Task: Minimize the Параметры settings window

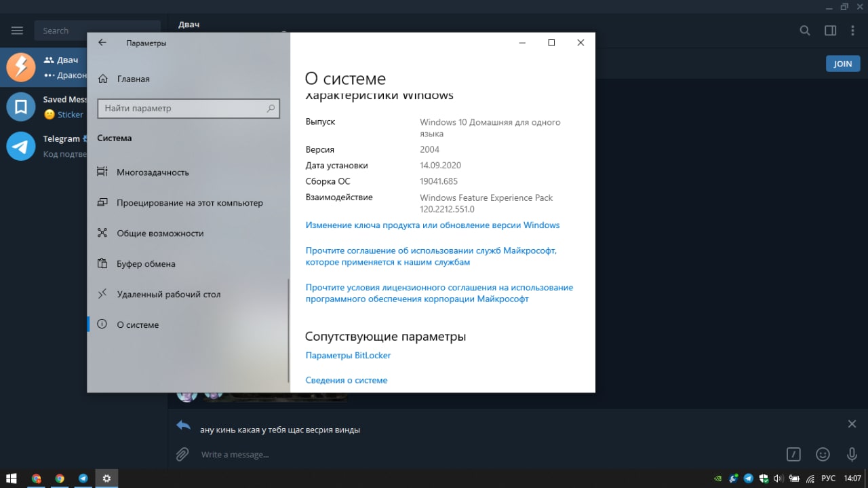Action: click(522, 42)
